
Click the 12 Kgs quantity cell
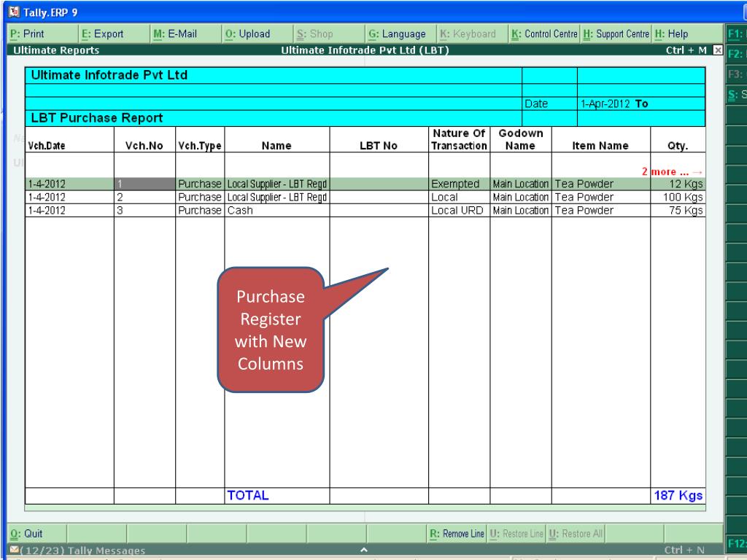(678, 184)
